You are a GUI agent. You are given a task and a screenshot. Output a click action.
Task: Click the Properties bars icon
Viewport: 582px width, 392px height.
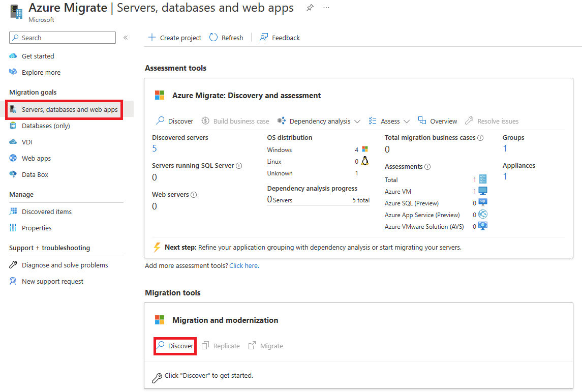pyautogui.click(x=13, y=228)
